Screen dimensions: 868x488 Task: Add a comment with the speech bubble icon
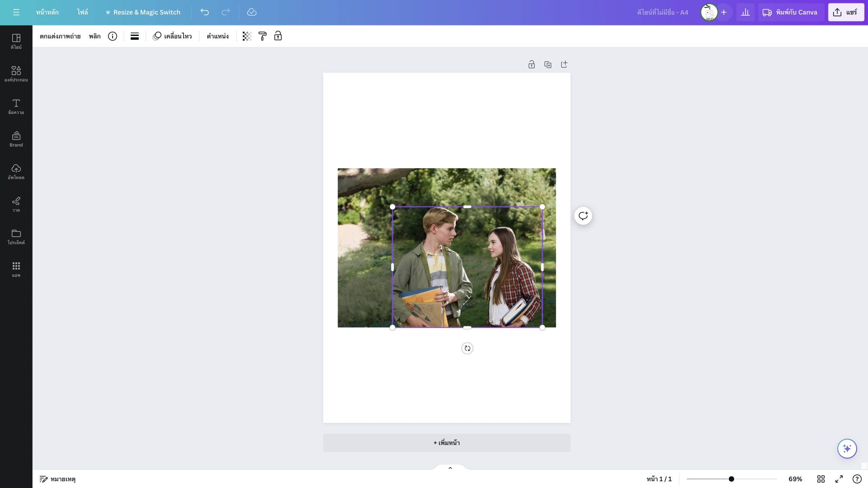583,216
